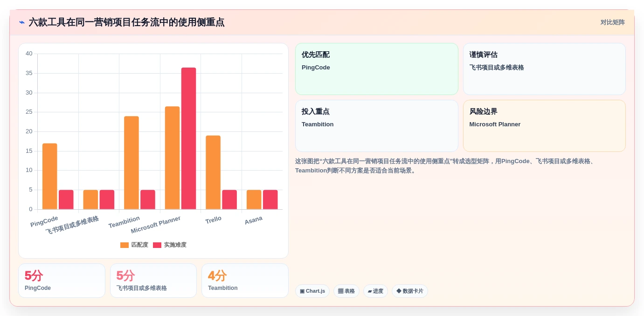This screenshot has height=316, width=644.
Task: Click the Trello x-axis label
Action: (214, 220)
